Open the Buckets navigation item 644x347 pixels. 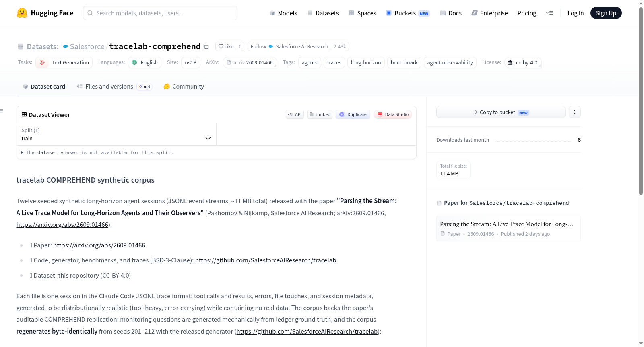(408, 13)
